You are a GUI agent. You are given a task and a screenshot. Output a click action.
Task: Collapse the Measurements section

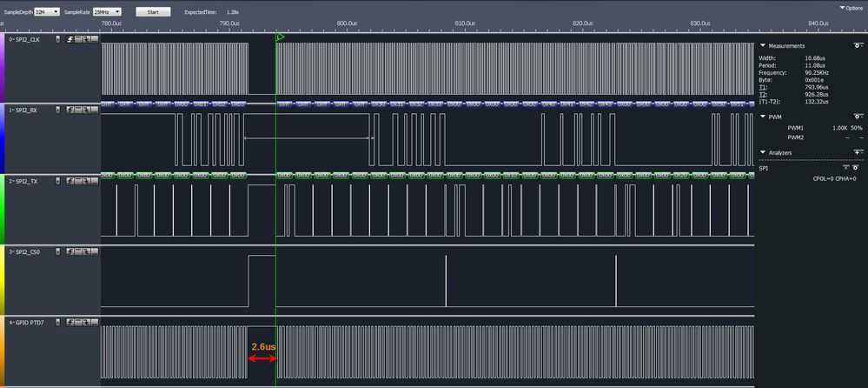[x=763, y=45]
